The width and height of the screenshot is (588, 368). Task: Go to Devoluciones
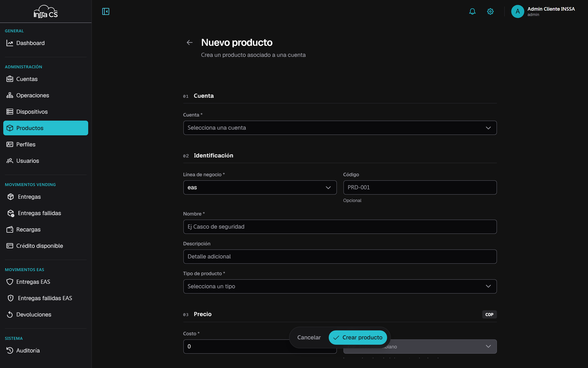click(46, 314)
